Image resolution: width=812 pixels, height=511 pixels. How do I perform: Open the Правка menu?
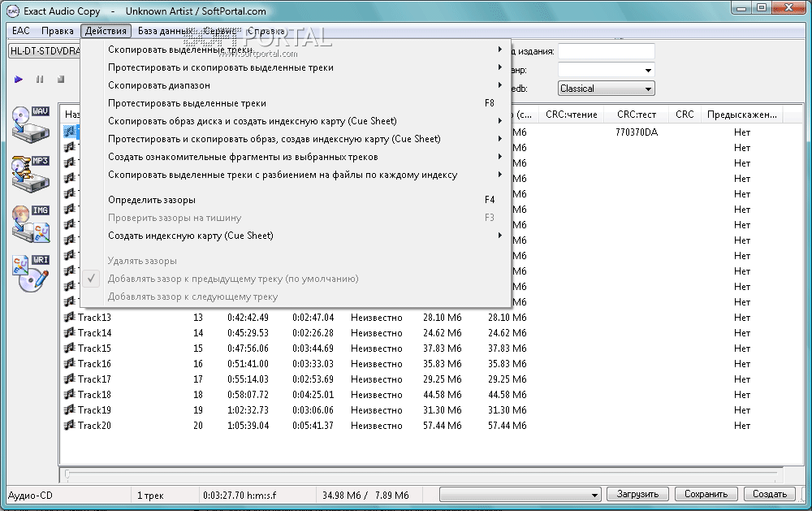coord(58,31)
